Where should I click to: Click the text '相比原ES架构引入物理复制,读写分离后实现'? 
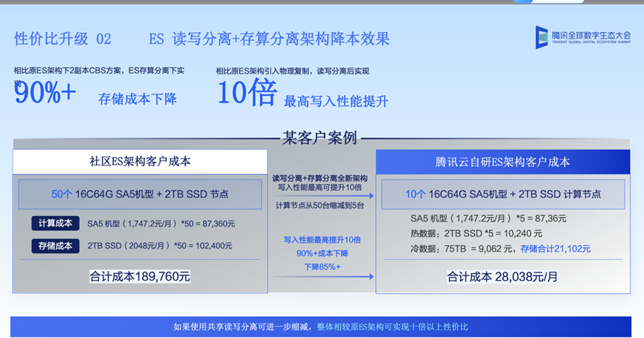coord(293,71)
